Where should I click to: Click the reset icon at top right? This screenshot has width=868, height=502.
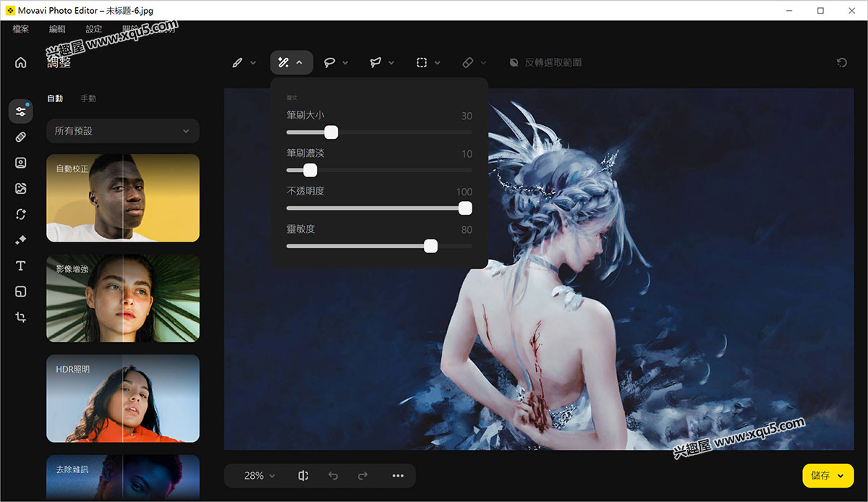tap(842, 63)
